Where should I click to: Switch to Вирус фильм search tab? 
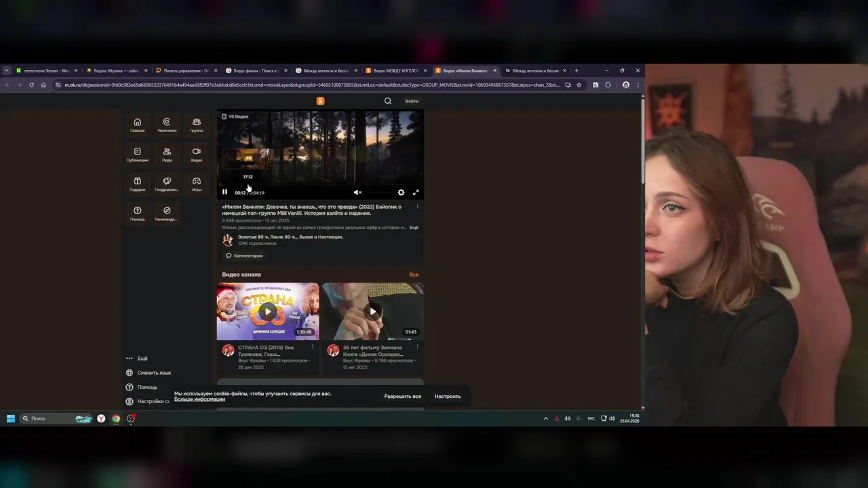pos(256,70)
